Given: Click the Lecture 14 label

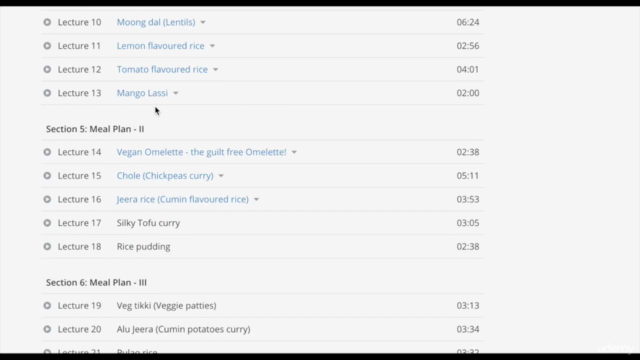Looking at the screenshot, I should [x=79, y=152].
